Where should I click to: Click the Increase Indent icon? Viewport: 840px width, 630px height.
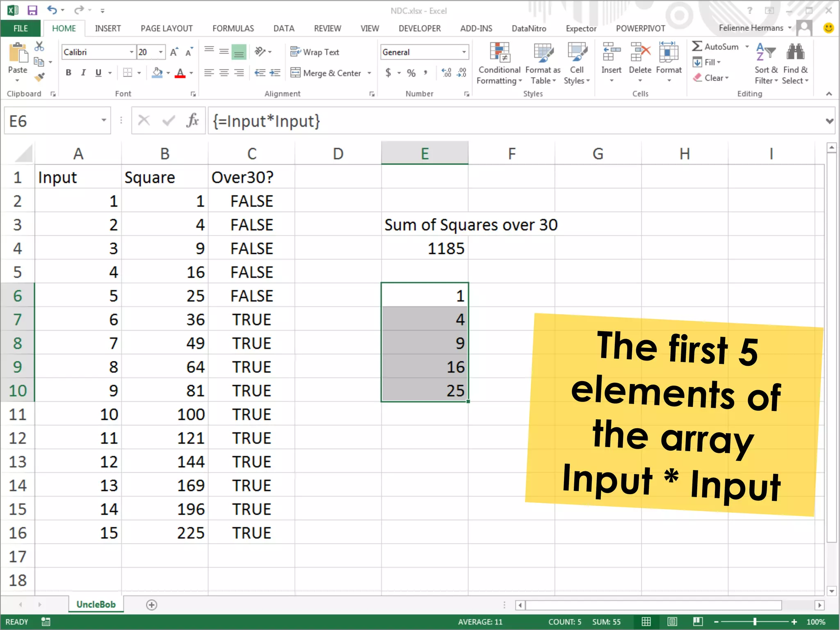click(x=275, y=73)
